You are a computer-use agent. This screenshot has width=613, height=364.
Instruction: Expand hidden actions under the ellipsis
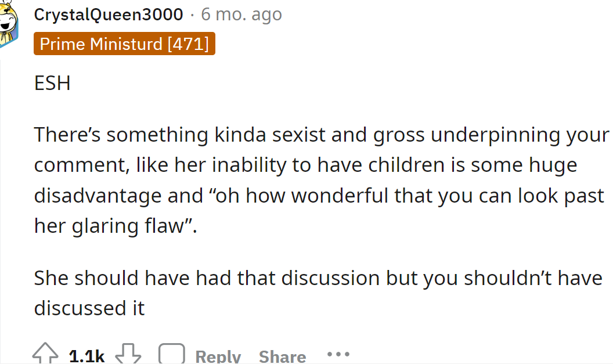[x=338, y=353]
